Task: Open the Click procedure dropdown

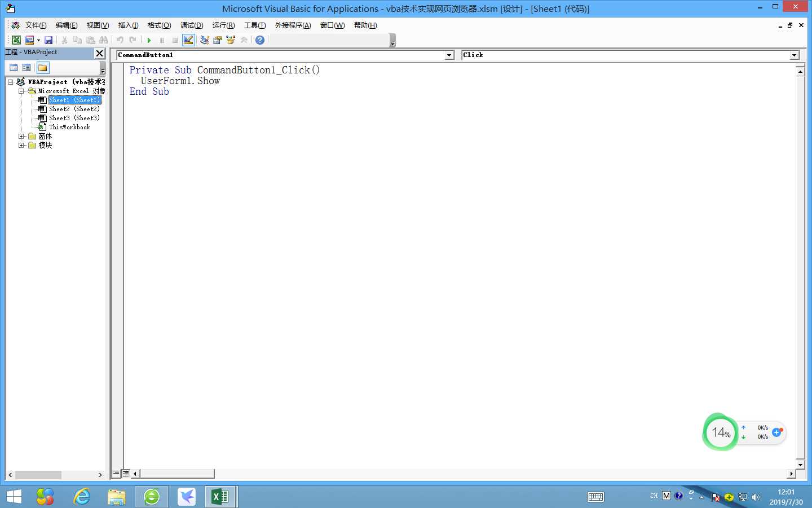Action: point(795,55)
